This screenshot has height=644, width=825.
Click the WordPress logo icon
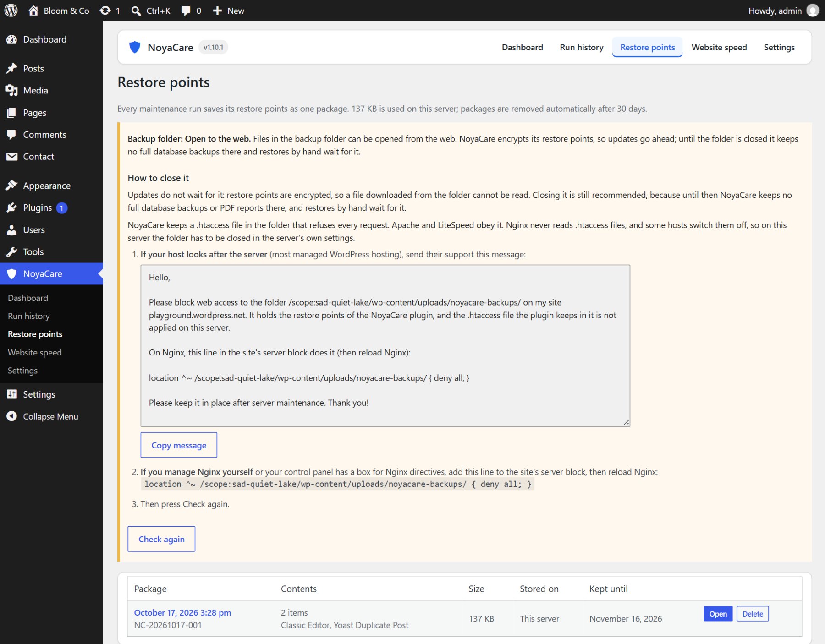[11, 10]
